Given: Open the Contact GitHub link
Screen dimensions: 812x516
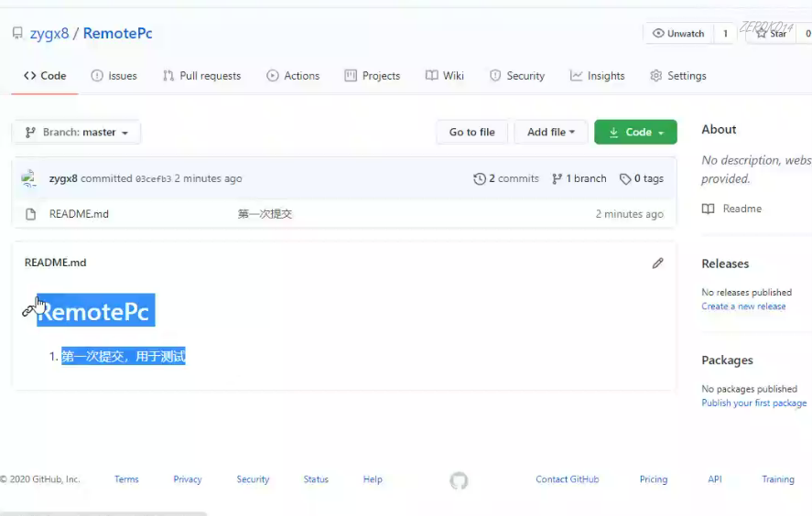Looking at the screenshot, I should pyautogui.click(x=567, y=479).
